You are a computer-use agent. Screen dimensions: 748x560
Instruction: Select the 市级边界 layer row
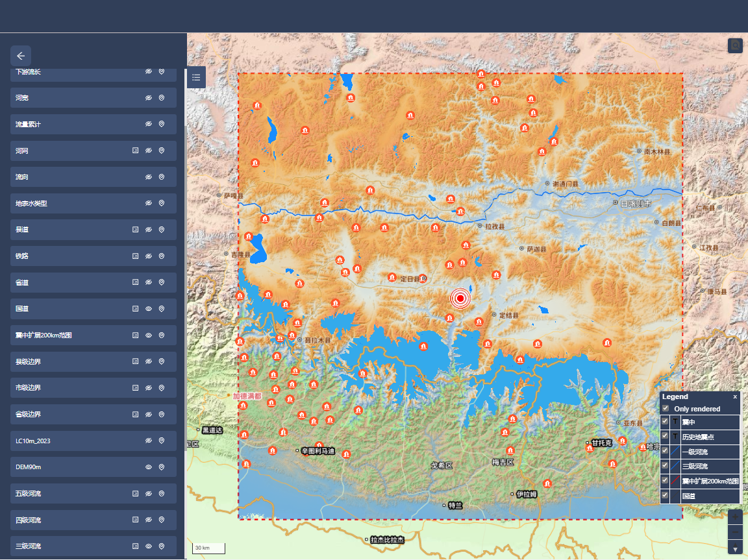click(65, 387)
